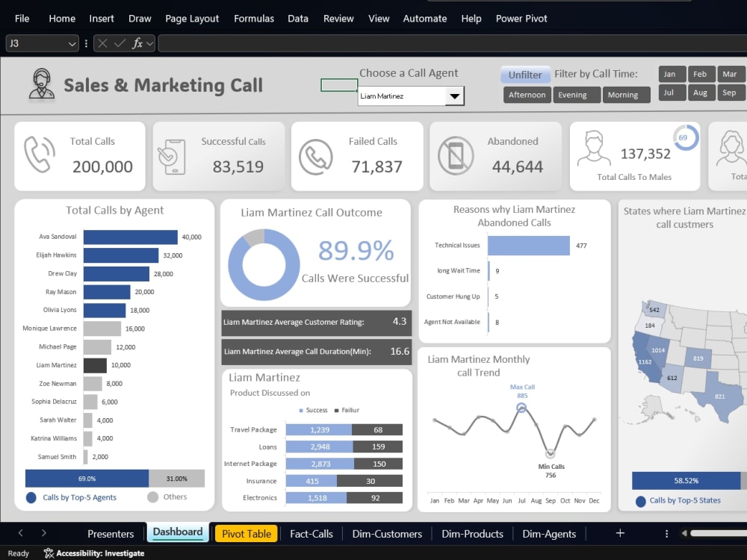Click the female person icon
This screenshot has height=560, width=747.
coord(731,149)
